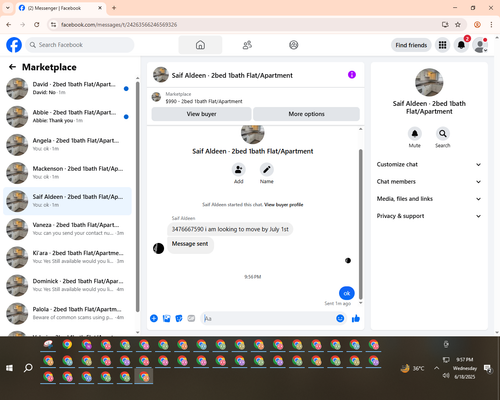Open the Menu grid icon

pyautogui.click(x=442, y=45)
